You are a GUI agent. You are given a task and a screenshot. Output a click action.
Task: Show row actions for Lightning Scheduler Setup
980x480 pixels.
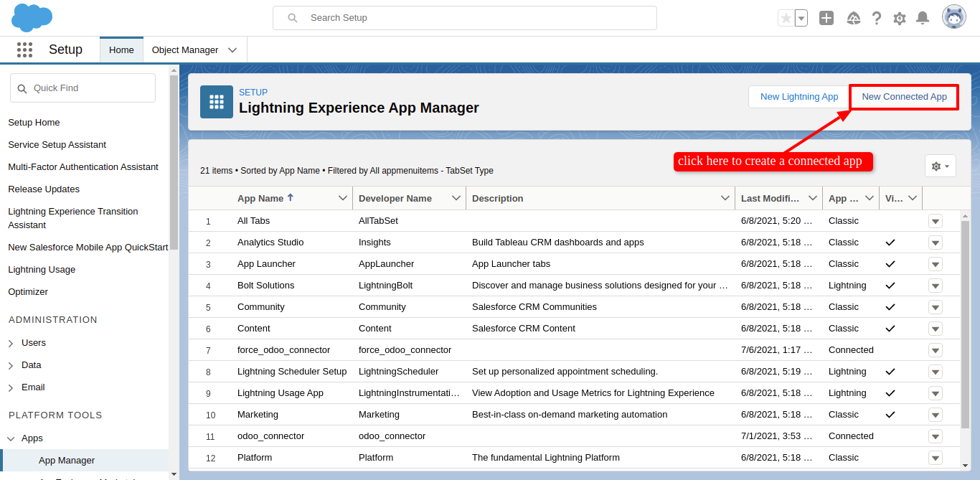(x=936, y=372)
